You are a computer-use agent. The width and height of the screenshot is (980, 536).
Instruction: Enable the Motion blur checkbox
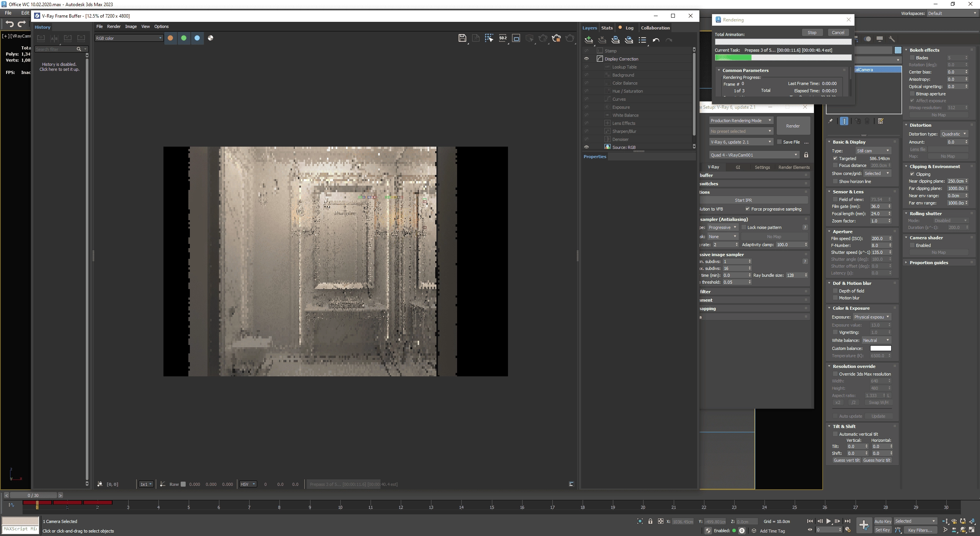(x=835, y=297)
